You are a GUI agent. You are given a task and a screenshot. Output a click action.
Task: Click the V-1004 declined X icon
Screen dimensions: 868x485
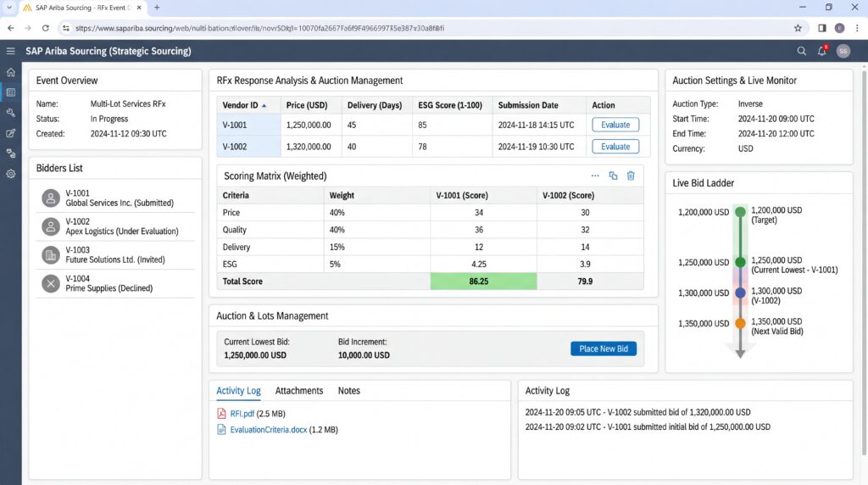tap(51, 284)
